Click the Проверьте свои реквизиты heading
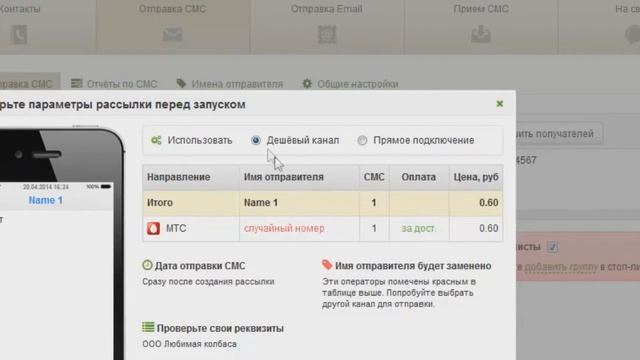This screenshot has height=360, width=640. tap(220, 328)
